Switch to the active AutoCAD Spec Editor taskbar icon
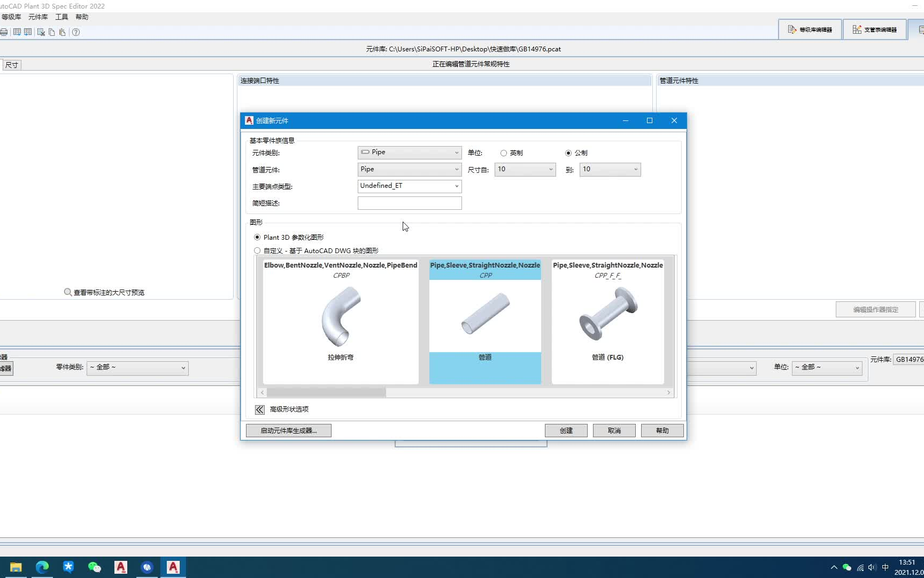The height and width of the screenshot is (578, 924). tap(173, 567)
